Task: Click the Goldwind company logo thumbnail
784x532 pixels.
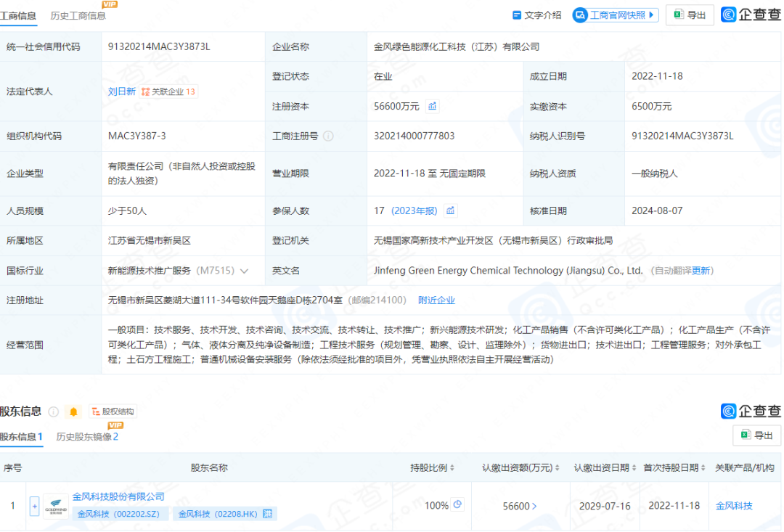Action: (56, 506)
